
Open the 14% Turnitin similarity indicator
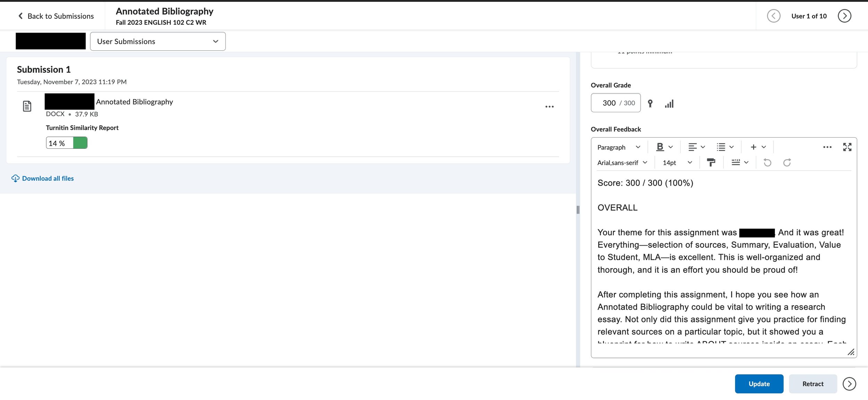click(x=66, y=143)
